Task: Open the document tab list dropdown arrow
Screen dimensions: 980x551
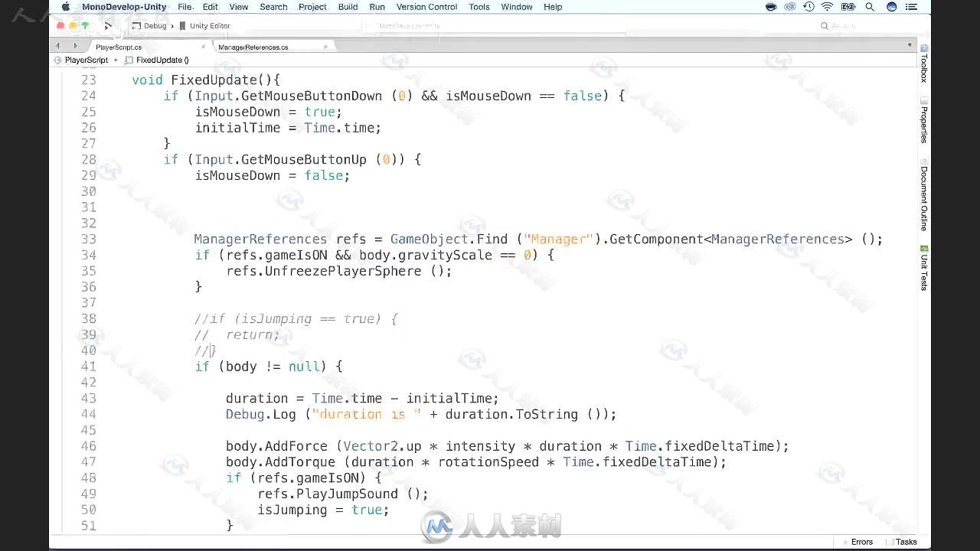Action: [910, 46]
